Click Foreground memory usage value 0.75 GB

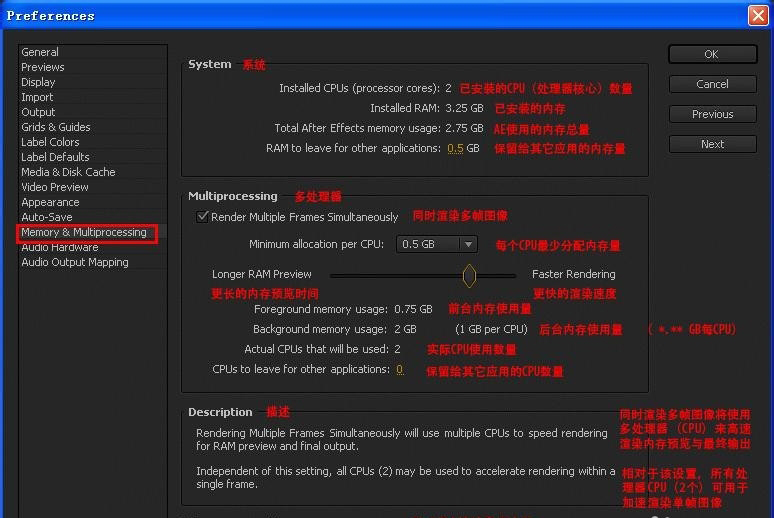point(413,309)
